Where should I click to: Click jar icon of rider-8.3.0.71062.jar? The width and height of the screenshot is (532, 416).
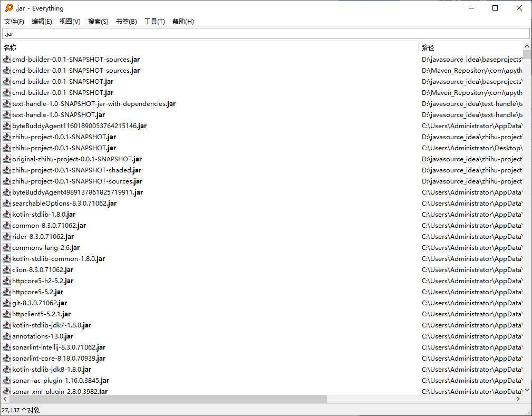[7, 237]
